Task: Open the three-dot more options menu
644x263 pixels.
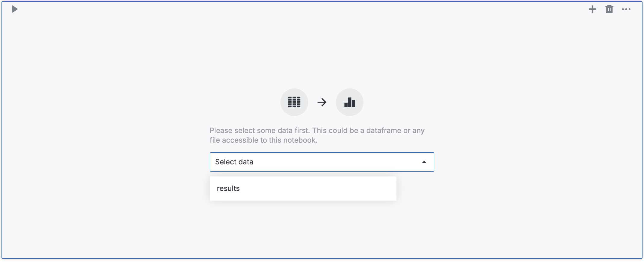Action: pyautogui.click(x=626, y=9)
